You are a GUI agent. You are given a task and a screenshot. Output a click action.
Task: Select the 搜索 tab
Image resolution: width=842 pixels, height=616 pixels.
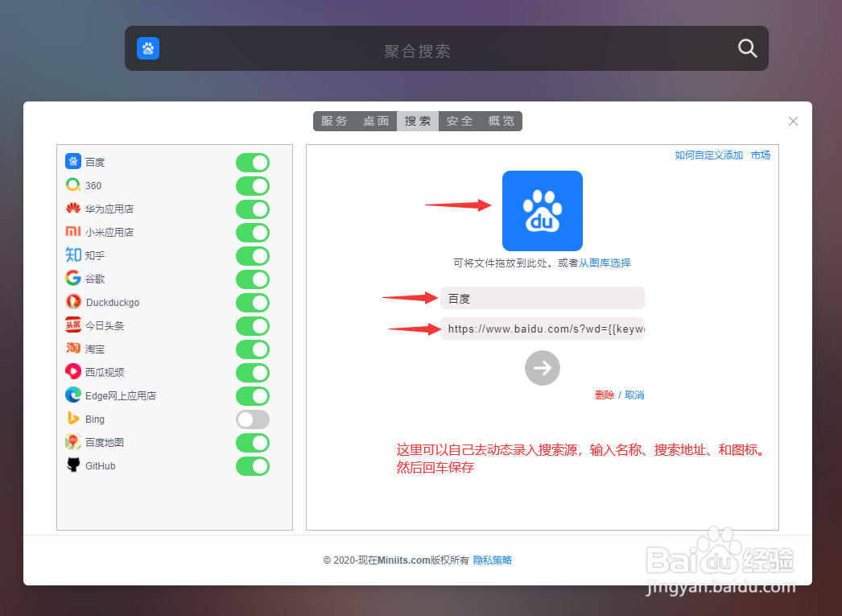coord(418,122)
